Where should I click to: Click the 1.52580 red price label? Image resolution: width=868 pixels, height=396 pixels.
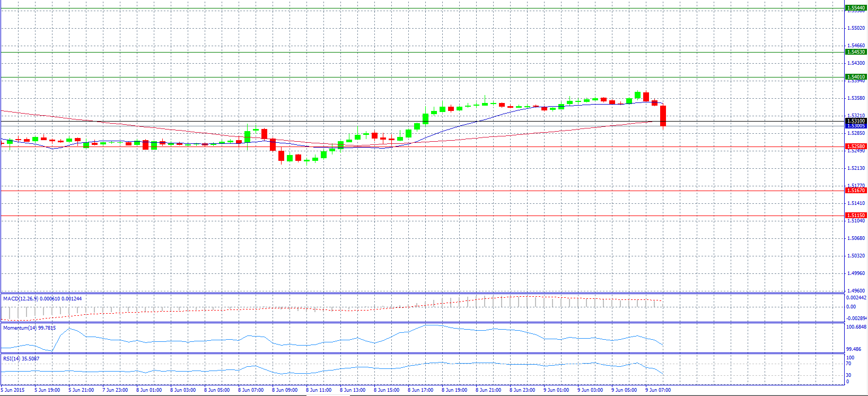[856, 147]
